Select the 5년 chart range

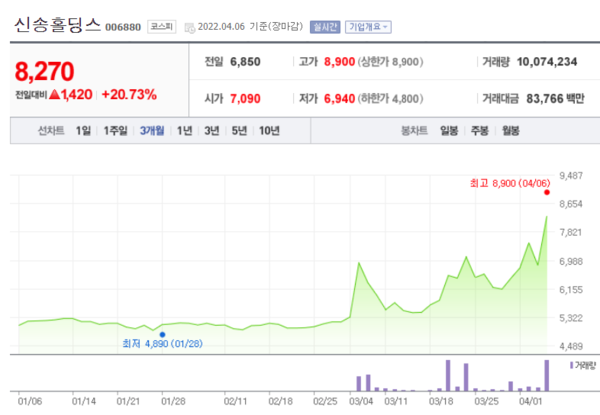239,130
